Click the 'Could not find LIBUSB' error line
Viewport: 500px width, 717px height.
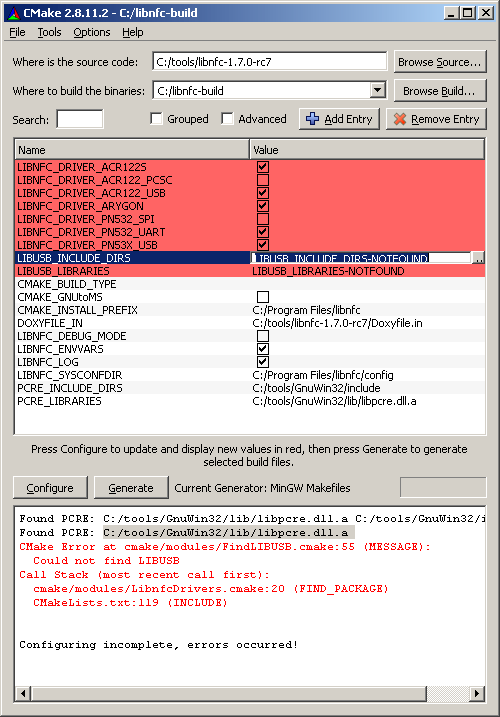point(106,560)
